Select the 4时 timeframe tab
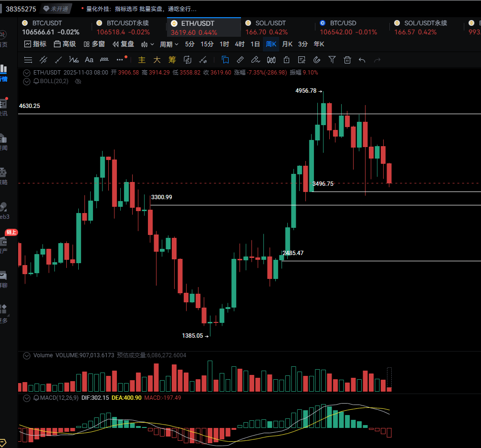 tap(240, 44)
